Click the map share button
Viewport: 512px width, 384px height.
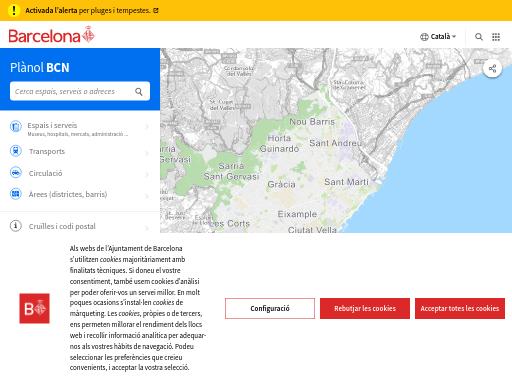tap(492, 69)
